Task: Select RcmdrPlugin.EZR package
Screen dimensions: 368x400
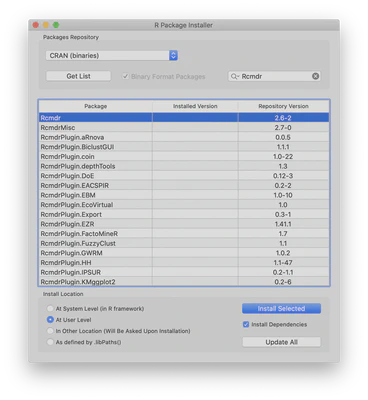Action: [184, 224]
